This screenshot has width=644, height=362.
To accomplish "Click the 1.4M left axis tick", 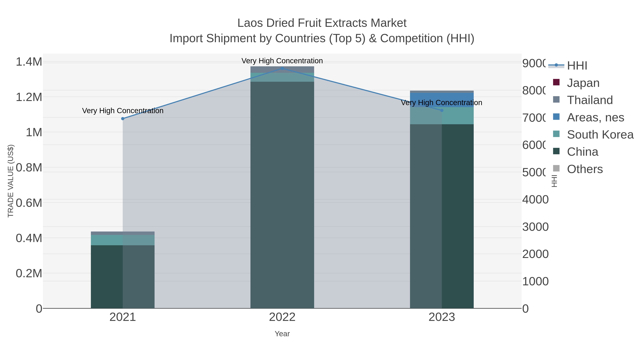I will [29, 62].
